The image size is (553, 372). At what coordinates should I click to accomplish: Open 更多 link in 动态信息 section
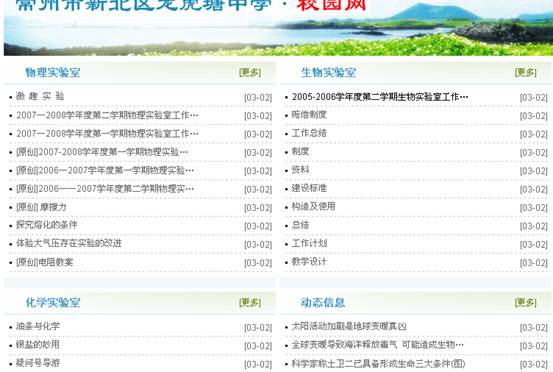[x=526, y=303]
